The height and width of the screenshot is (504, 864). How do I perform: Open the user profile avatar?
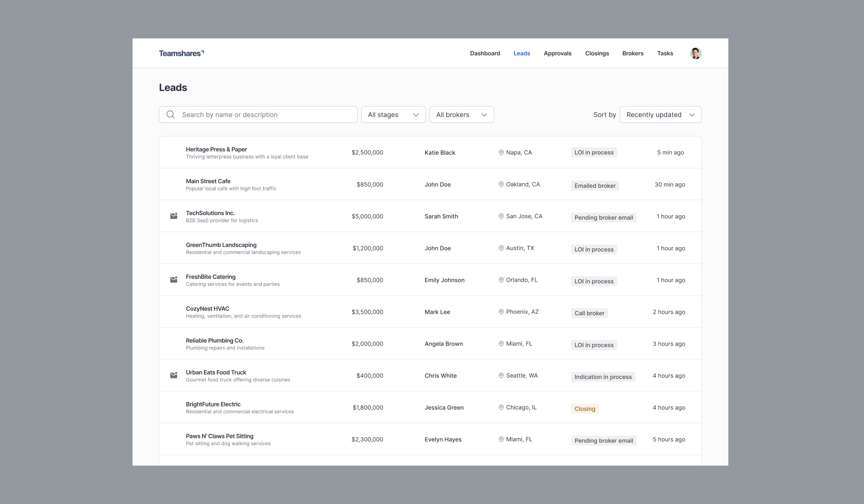(x=696, y=53)
